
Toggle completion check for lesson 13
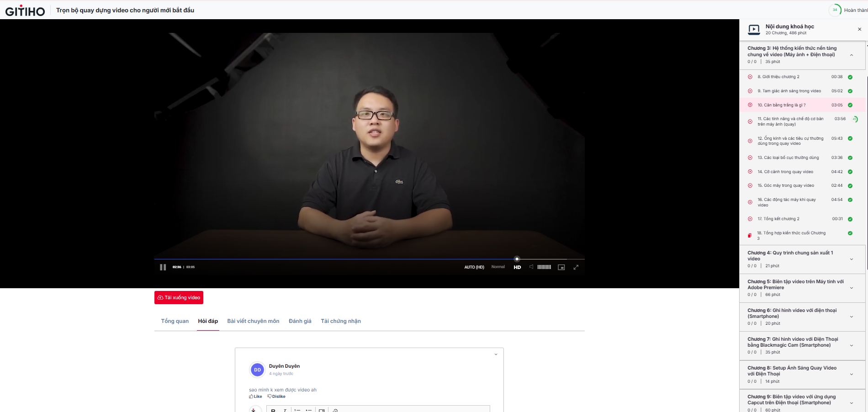click(x=850, y=158)
